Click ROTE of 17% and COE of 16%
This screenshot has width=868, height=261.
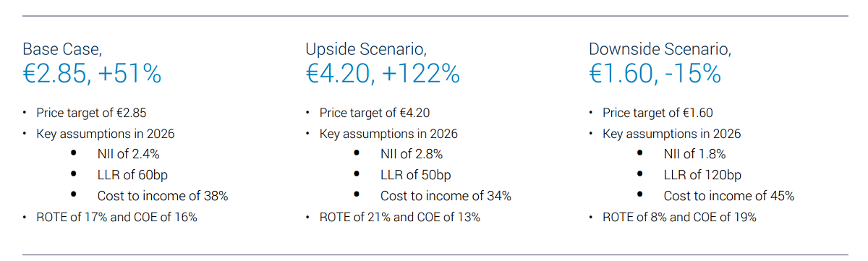click(116, 217)
